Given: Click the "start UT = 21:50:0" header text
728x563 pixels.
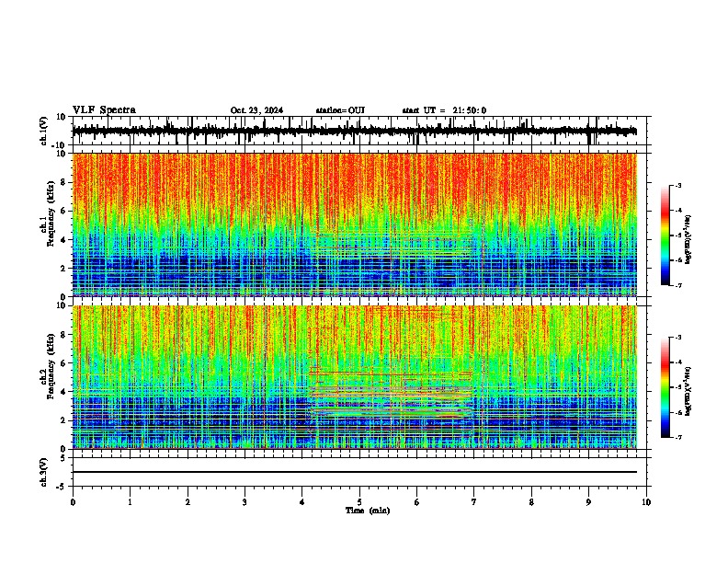Looking at the screenshot, I should 444,110.
